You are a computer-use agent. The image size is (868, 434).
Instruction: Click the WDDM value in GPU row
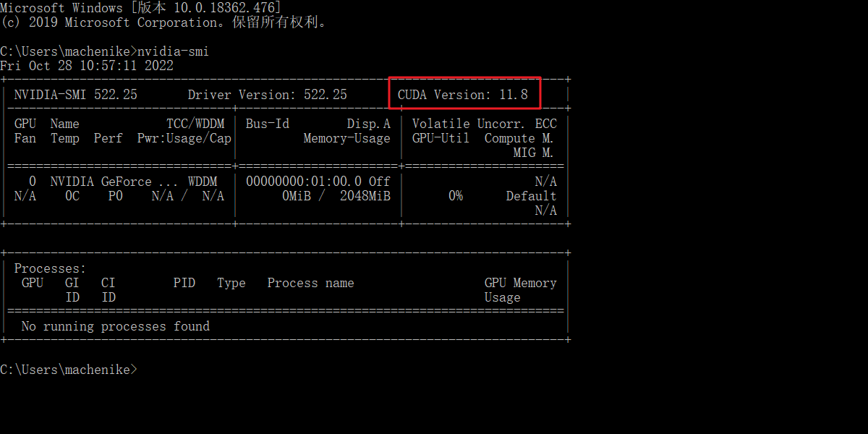[x=203, y=182]
